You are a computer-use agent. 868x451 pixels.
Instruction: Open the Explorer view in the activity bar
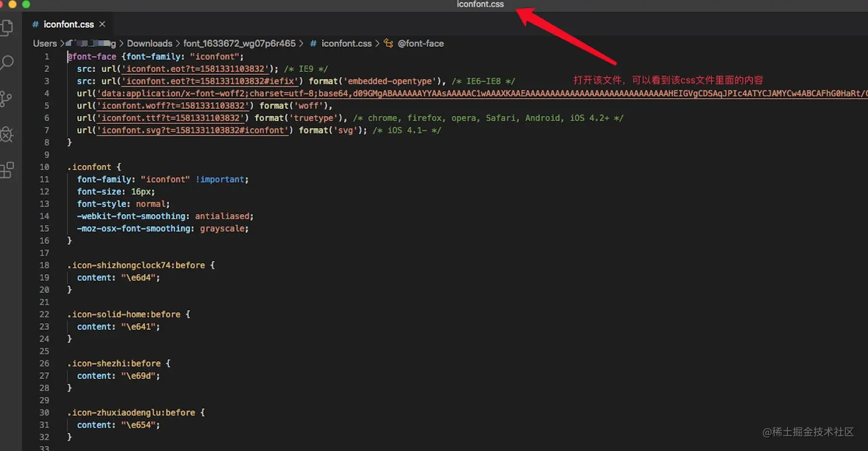tap(6, 27)
